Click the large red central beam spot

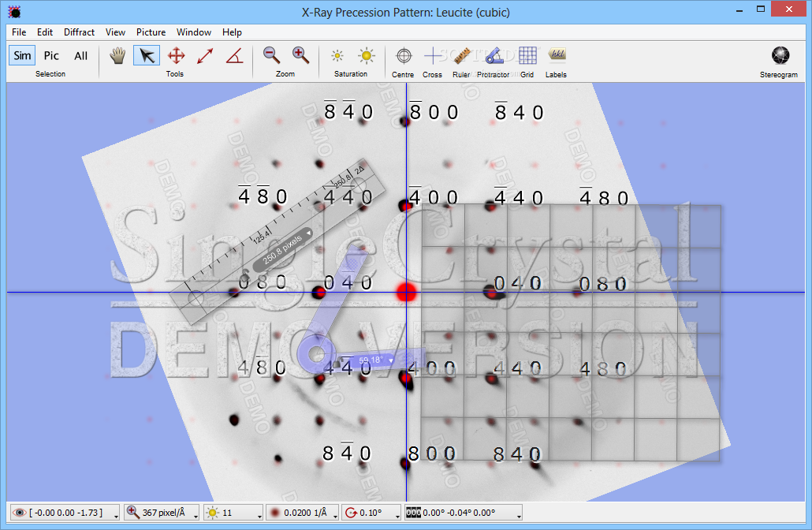pos(406,292)
